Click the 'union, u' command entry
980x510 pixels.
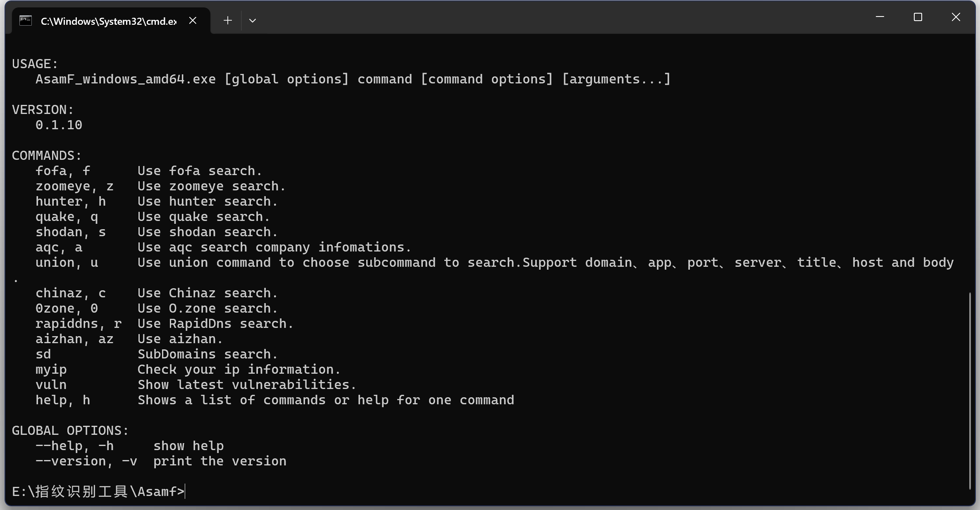pos(67,263)
